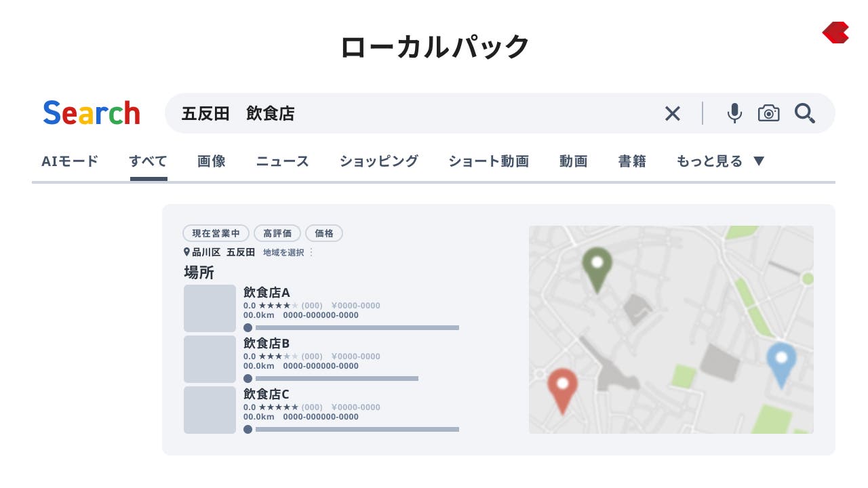This screenshot has height=488, width=868.
Task: Open the three-dot menu next to 地域を選択
Action: 311,252
